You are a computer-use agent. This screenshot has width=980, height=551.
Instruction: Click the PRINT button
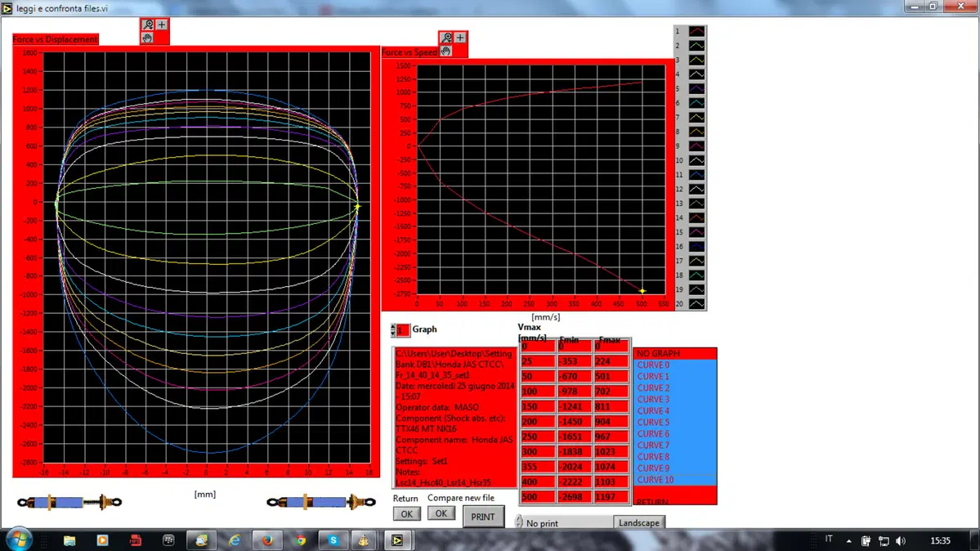pyautogui.click(x=483, y=517)
